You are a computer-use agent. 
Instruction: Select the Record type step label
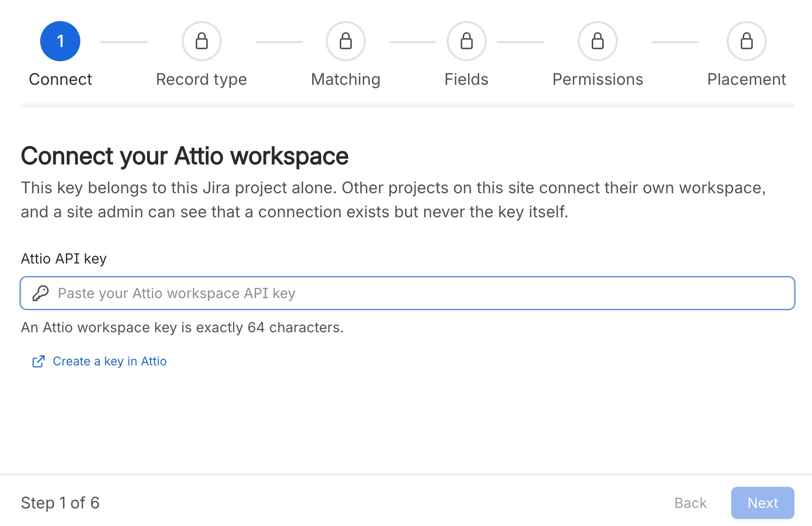(x=202, y=79)
